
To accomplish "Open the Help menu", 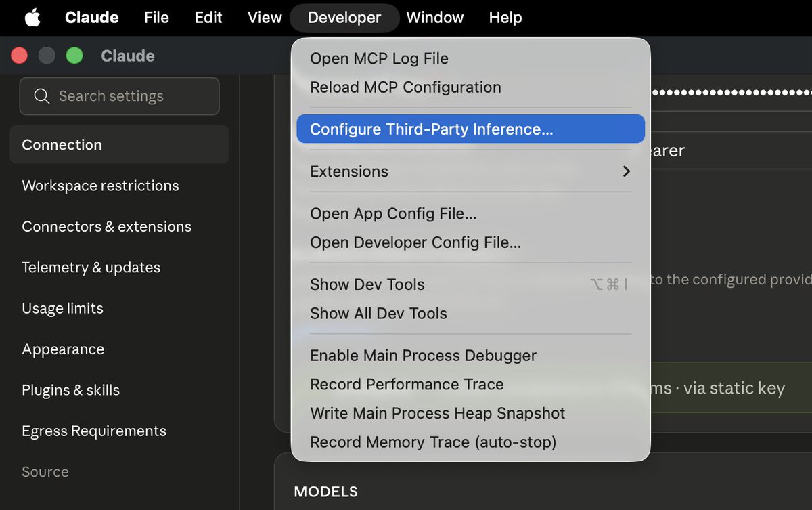I will point(505,18).
